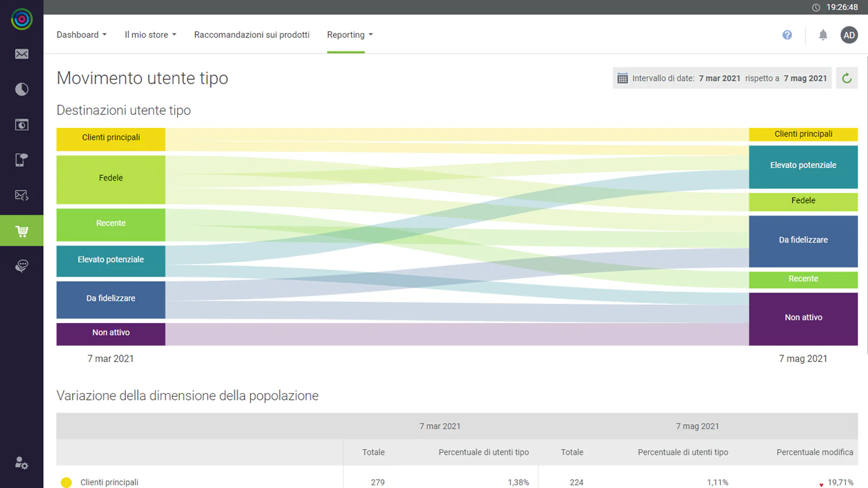Open the email automation sidebar icon
The width and height of the screenshot is (868, 488).
click(x=22, y=195)
